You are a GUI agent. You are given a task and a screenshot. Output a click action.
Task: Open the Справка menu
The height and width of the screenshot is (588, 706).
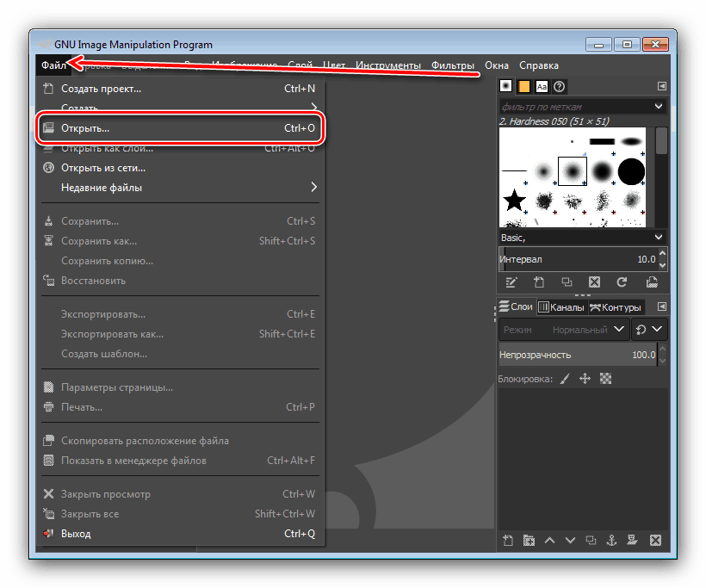(x=538, y=65)
